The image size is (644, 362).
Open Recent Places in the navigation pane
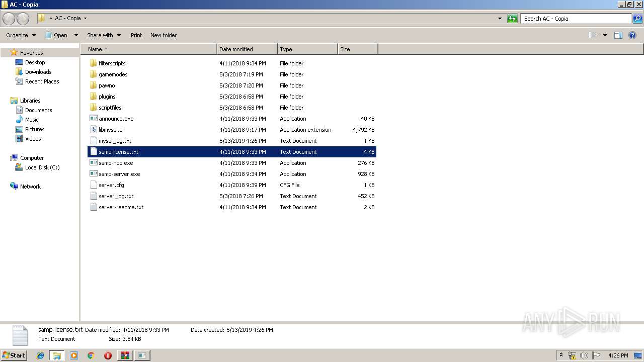pos(42,81)
